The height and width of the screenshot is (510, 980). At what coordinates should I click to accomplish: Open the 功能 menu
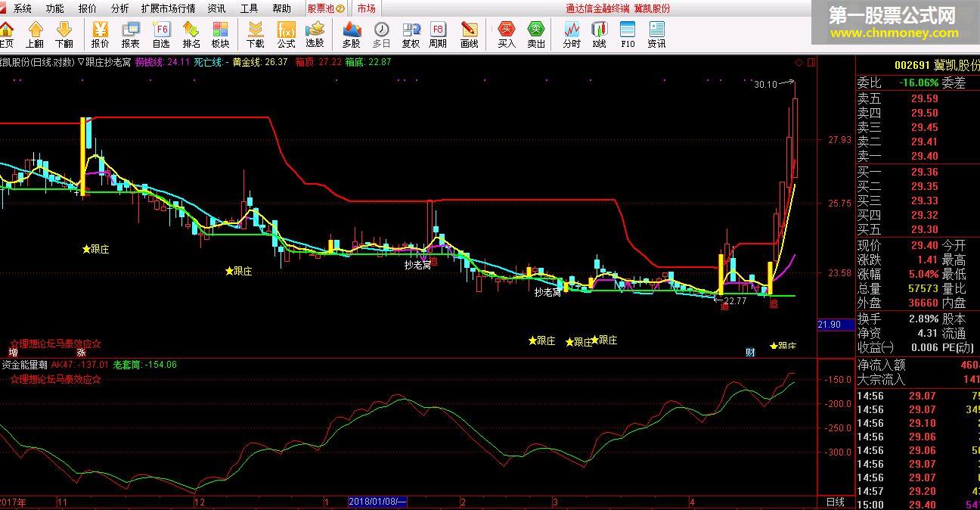coord(54,8)
